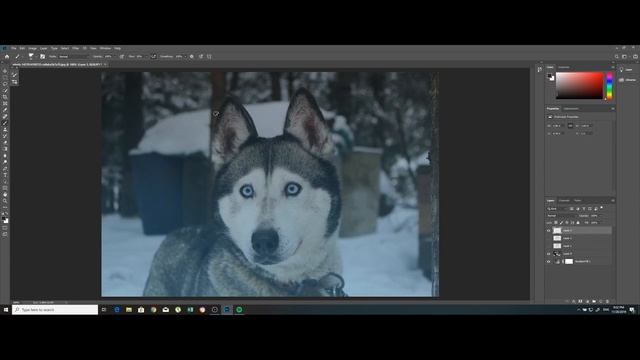
Task: Switch to the Swatches tab
Action: point(564,67)
